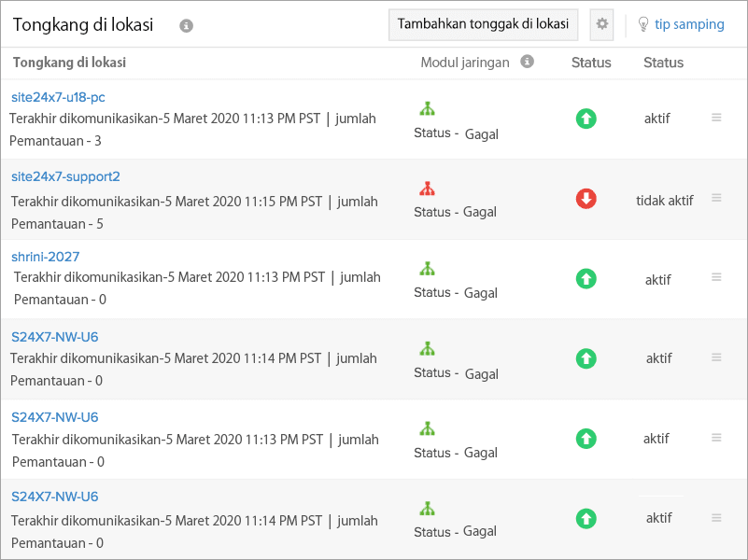
Task: Open the site24x7-support2 poller link
Action: click(65, 176)
